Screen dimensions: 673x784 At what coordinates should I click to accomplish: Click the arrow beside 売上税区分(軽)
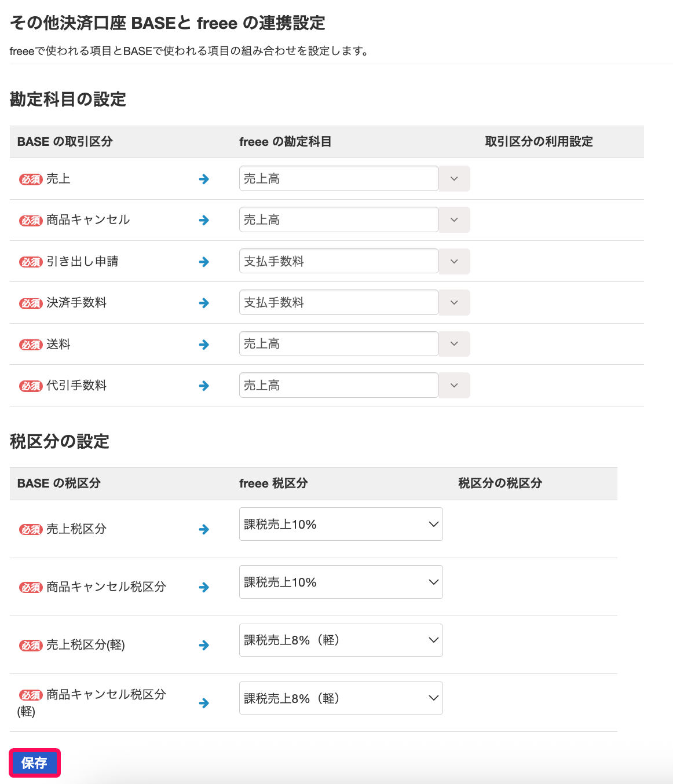pyautogui.click(x=204, y=645)
